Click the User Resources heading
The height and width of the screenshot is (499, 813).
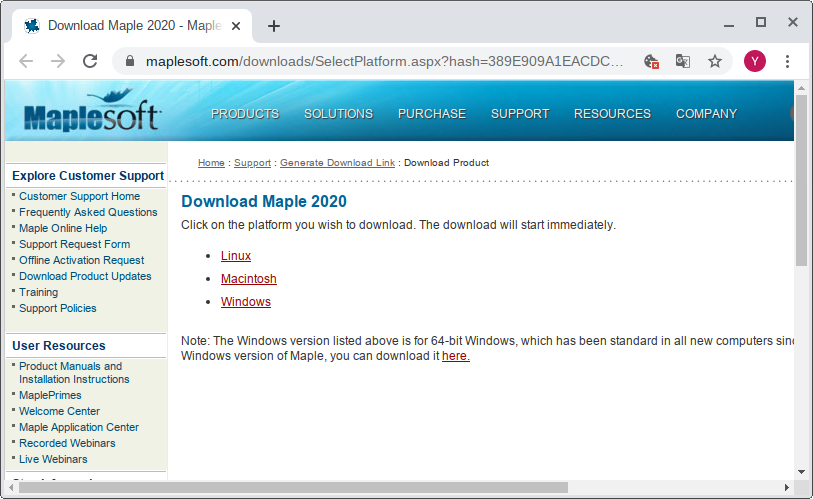point(59,346)
